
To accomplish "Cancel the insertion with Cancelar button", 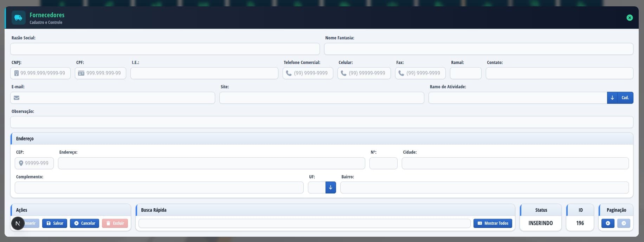I will (x=84, y=223).
